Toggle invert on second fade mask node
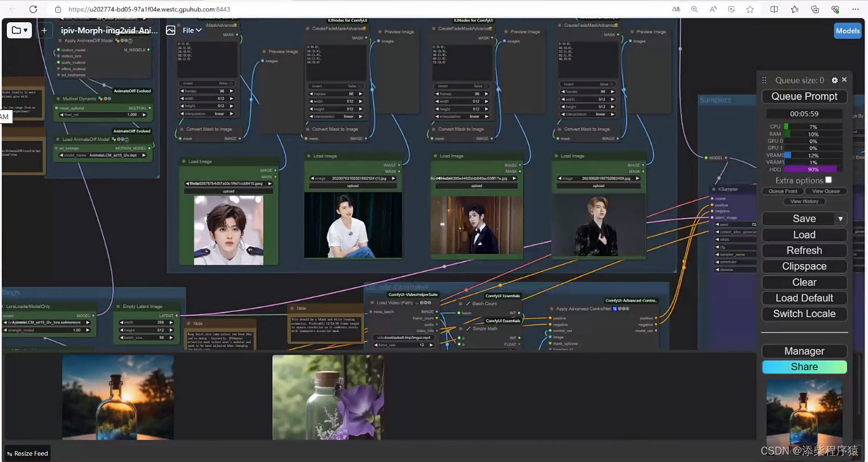The height and width of the screenshot is (462, 868). click(x=335, y=86)
